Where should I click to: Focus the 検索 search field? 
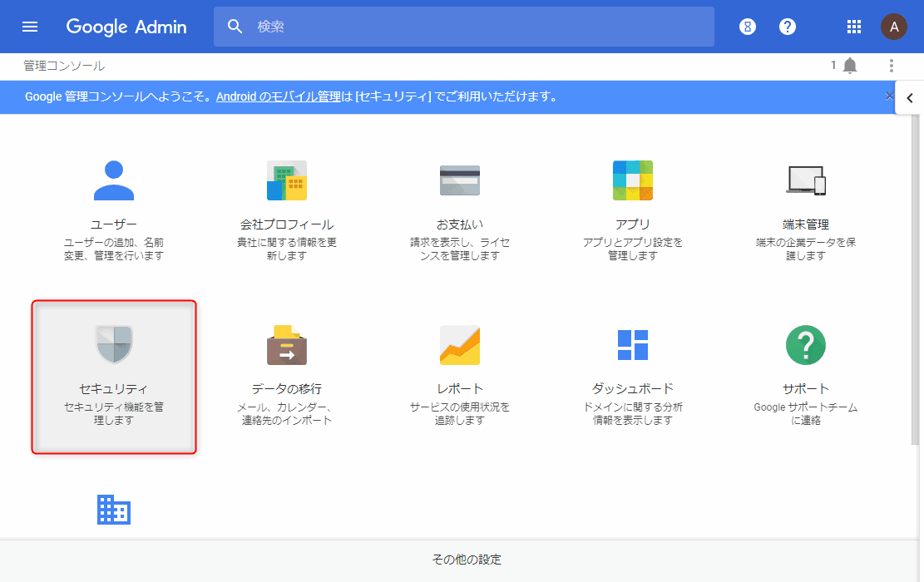tap(464, 27)
